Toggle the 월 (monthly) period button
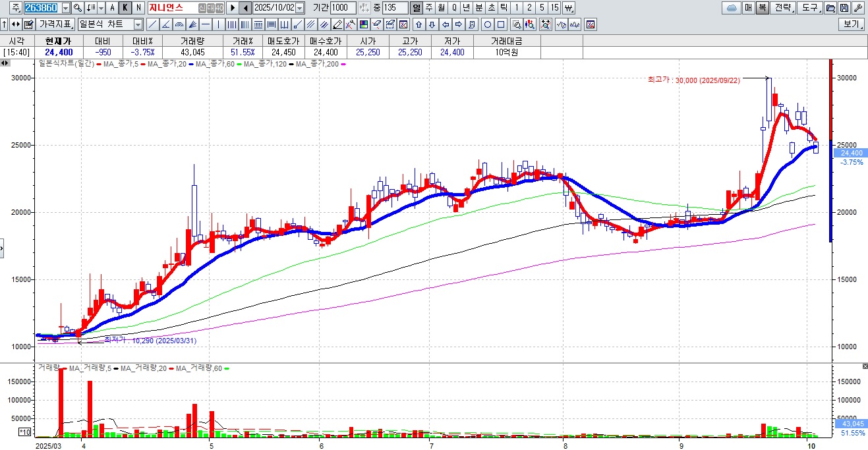Image resolution: width=868 pixels, height=450 pixels. coord(441,8)
